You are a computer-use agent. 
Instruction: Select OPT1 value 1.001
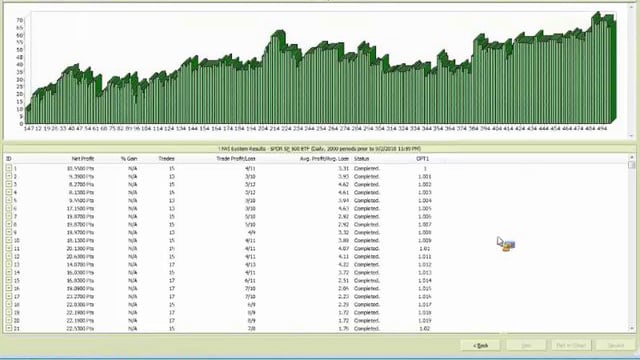point(424,176)
